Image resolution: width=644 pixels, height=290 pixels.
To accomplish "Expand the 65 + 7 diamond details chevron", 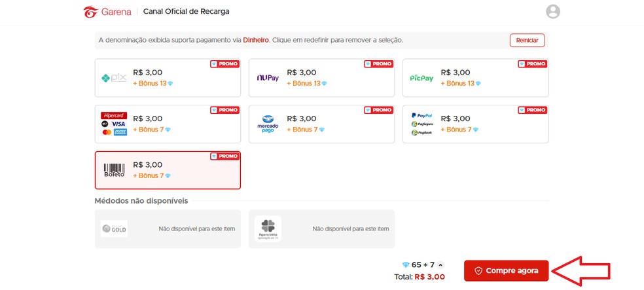I will point(440,265).
